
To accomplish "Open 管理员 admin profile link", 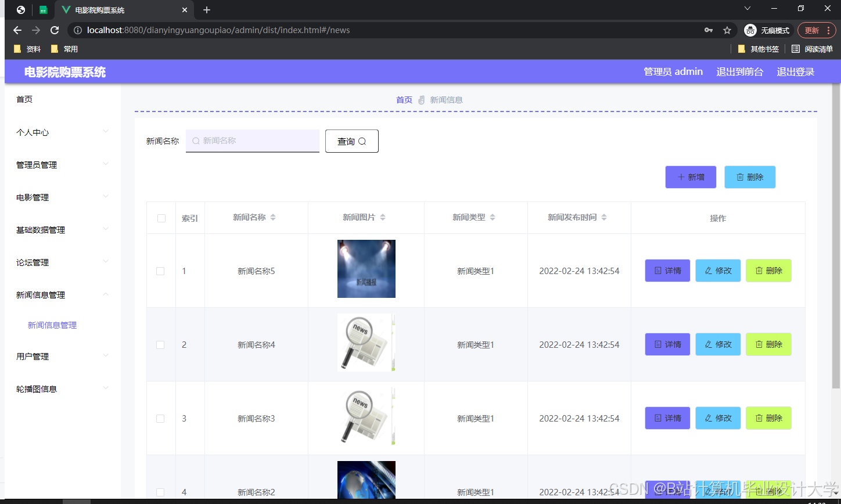I will [673, 71].
